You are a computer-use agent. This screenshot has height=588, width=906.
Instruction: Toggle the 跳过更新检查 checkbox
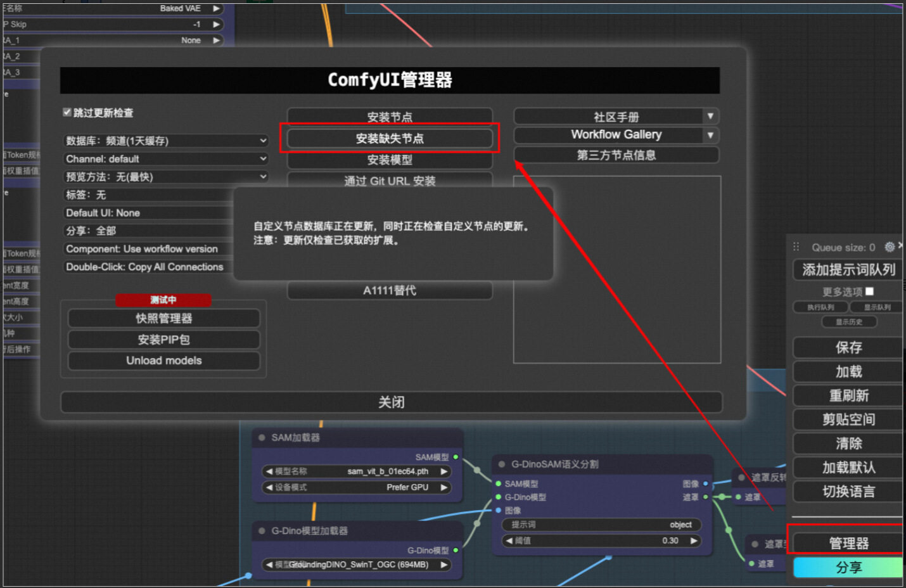(67, 112)
